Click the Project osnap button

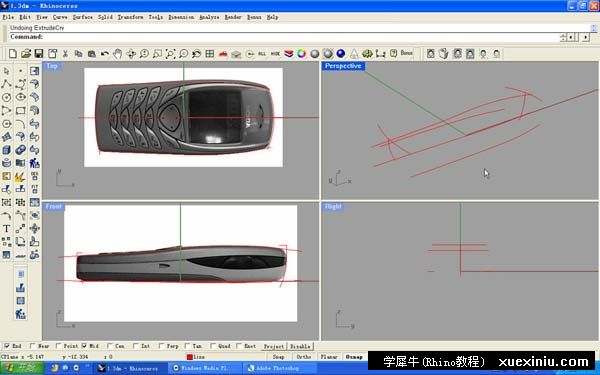click(274, 346)
